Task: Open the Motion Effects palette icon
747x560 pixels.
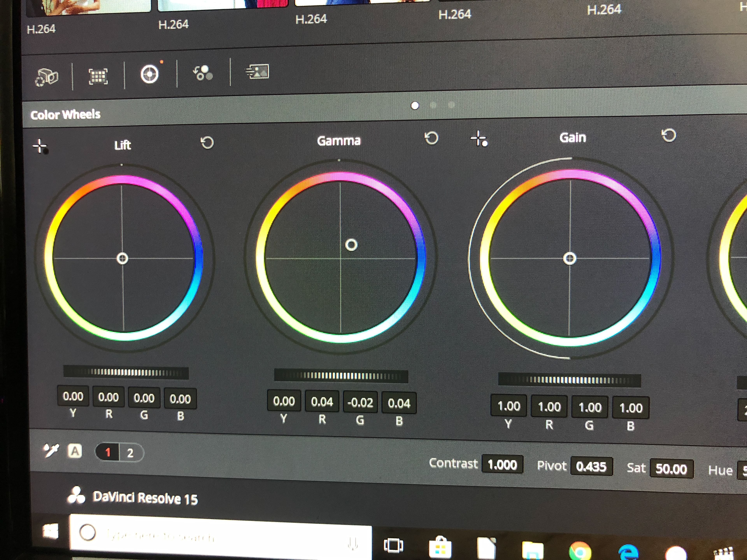Action: (x=257, y=72)
